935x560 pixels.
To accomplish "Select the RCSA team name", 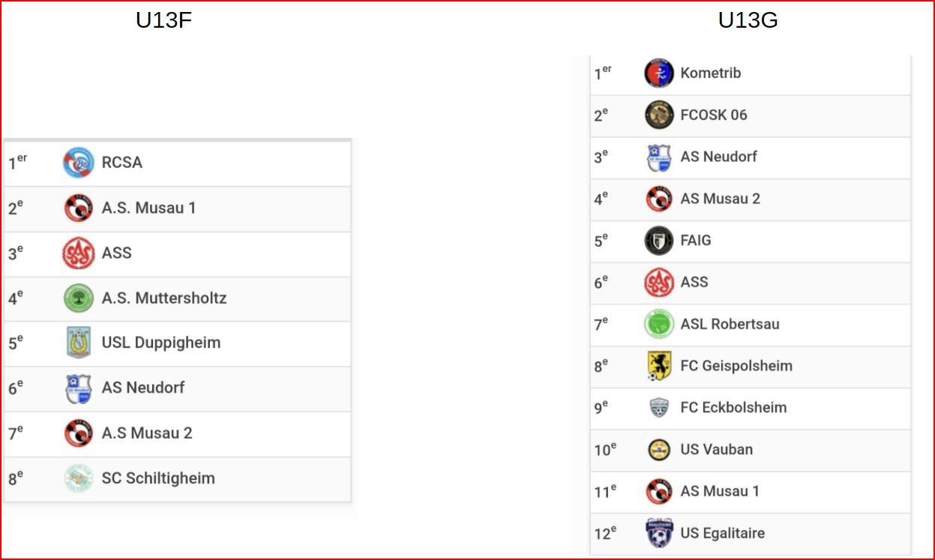I will tap(121, 163).
